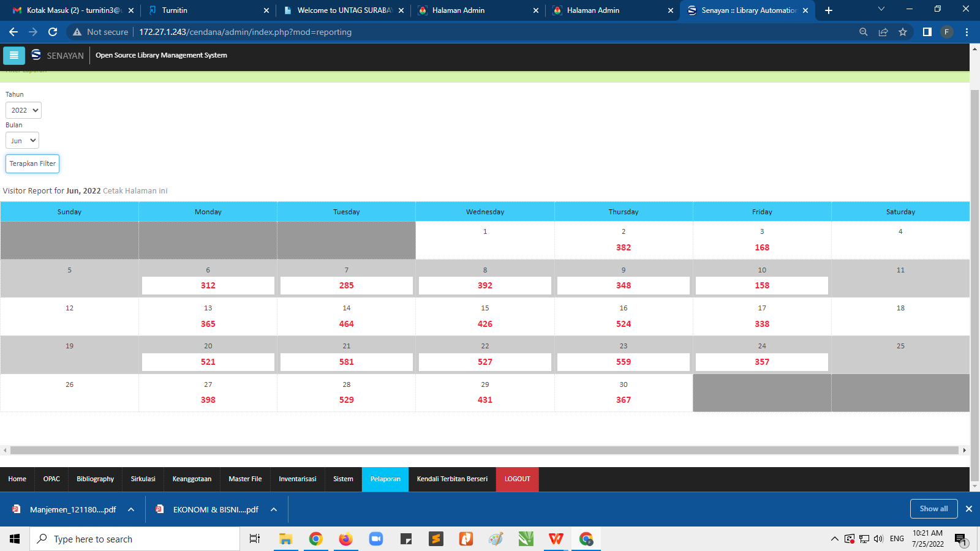
Task: Open the Pelaporan menu
Action: (x=385, y=479)
